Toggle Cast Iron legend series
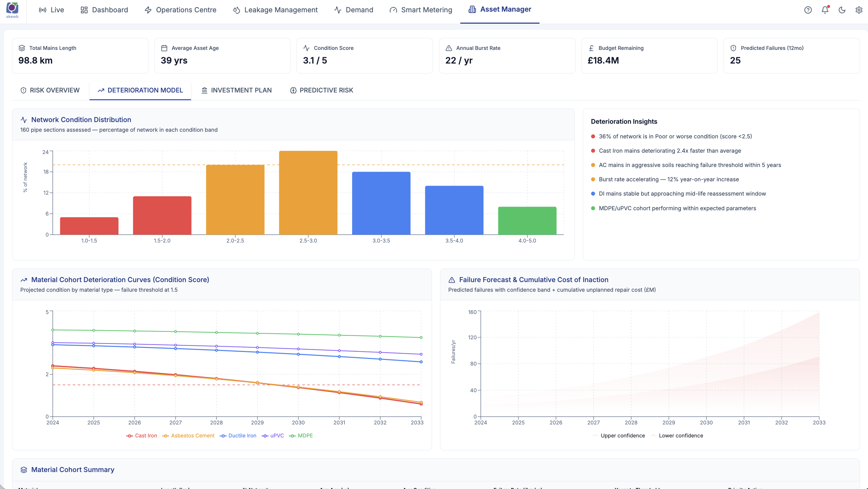 click(142, 435)
